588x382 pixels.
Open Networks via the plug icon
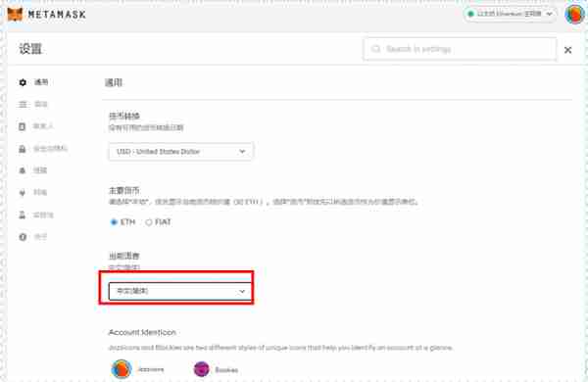(x=23, y=193)
